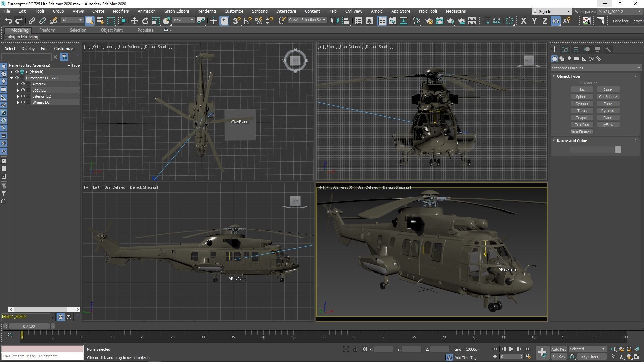Expand the Airscrew tree node
Screen dimensions: 644x362
pyautogui.click(x=18, y=84)
